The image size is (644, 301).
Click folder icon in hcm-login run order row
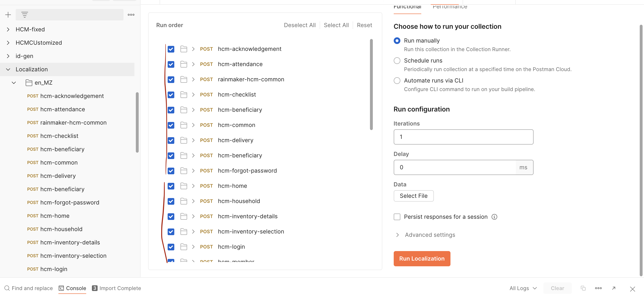pyautogui.click(x=184, y=247)
